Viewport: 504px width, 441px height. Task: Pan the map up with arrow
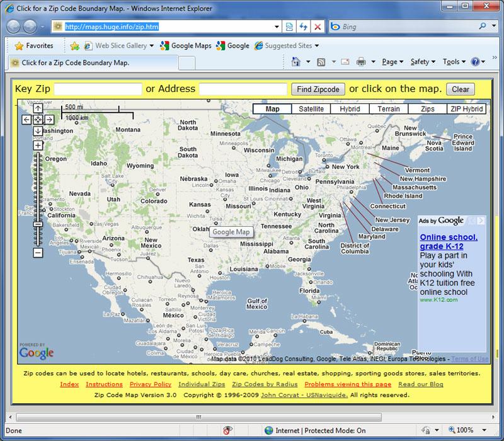coord(38,108)
